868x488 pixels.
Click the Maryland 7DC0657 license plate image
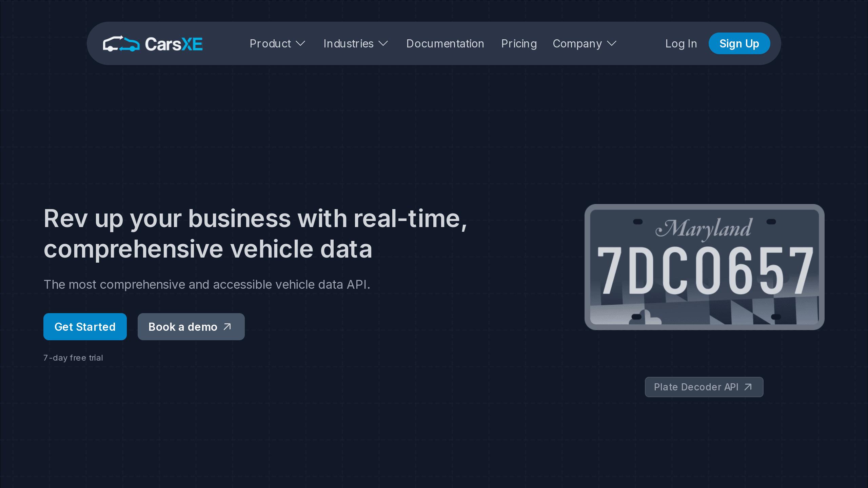click(704, 267)
